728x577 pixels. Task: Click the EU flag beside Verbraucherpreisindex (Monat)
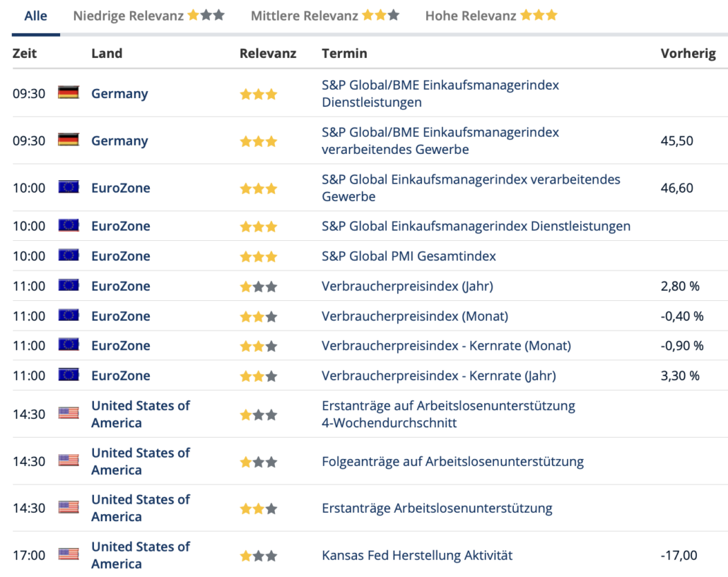[x=69, y=316]
